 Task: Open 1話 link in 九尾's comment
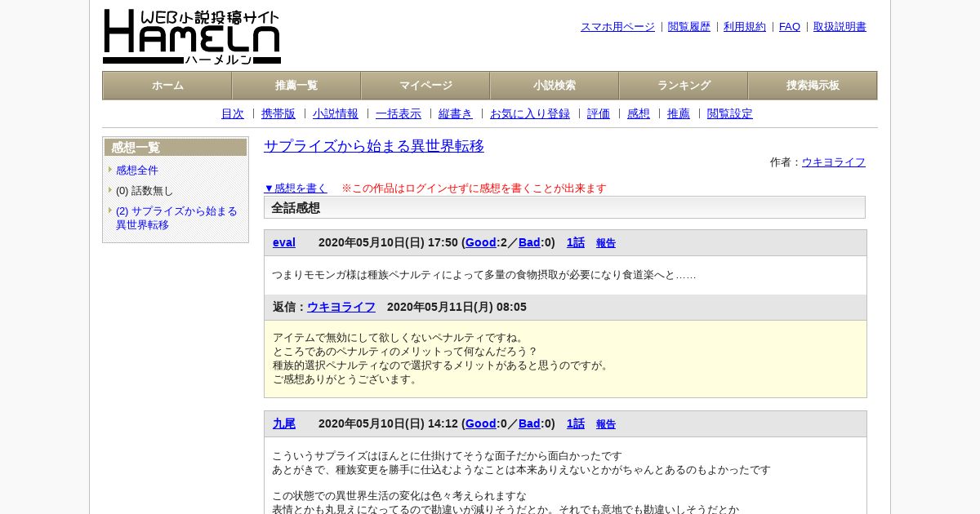[x=576, y=423]
